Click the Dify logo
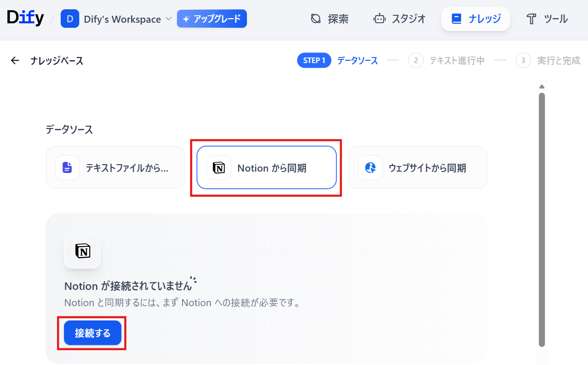Viewport: 588px width, 365px height. point(25,19)
